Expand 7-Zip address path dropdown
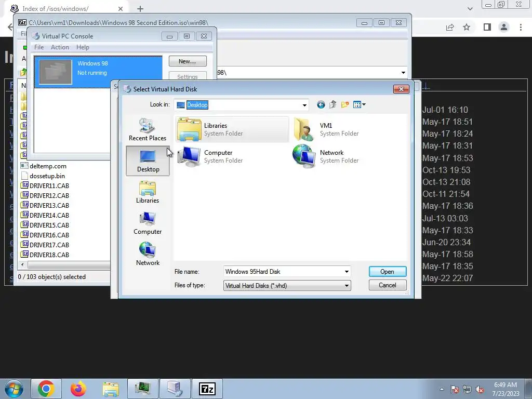Image resolution: width=532 pixels, height=399 pixels. pos(403,72)
